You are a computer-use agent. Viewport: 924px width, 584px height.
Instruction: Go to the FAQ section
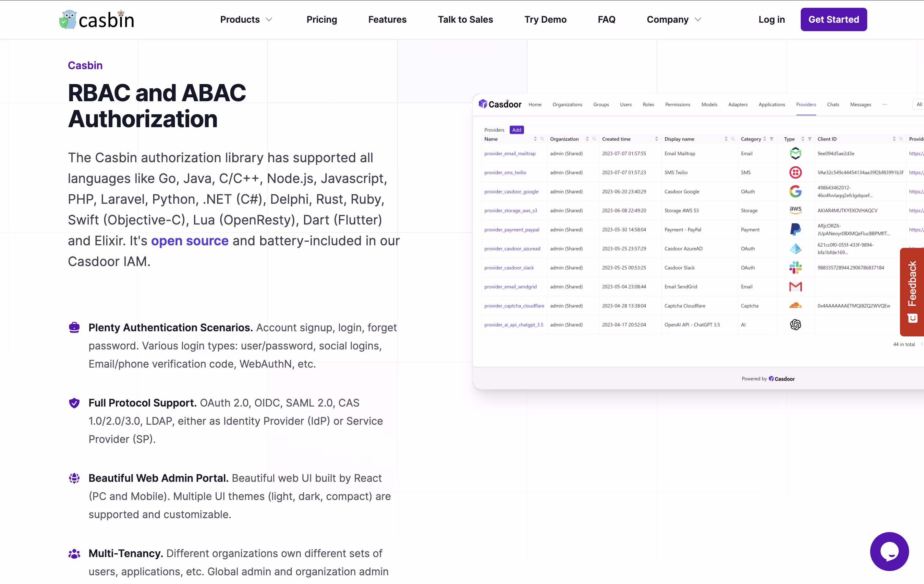click(606, 19)
